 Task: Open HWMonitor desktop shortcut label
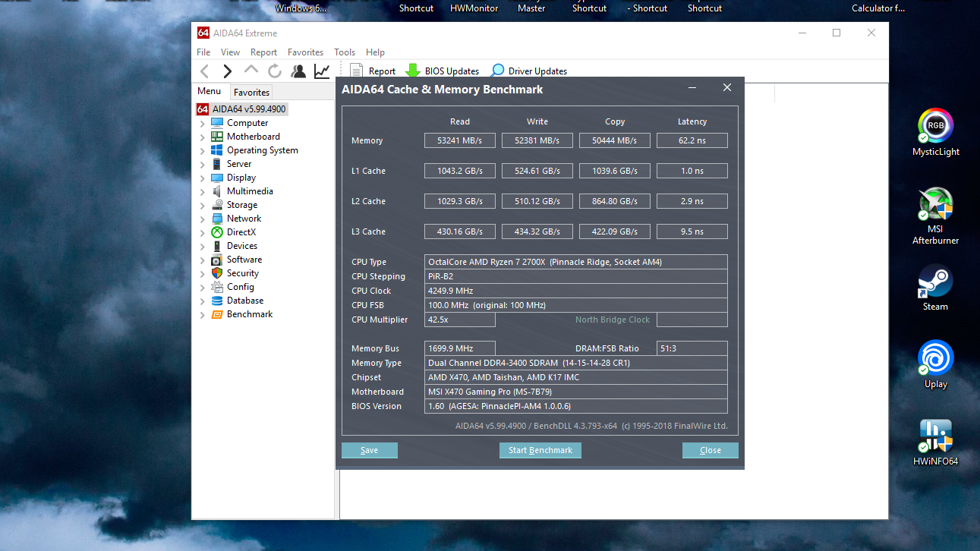pyautogui.click(x=474, y=8)
